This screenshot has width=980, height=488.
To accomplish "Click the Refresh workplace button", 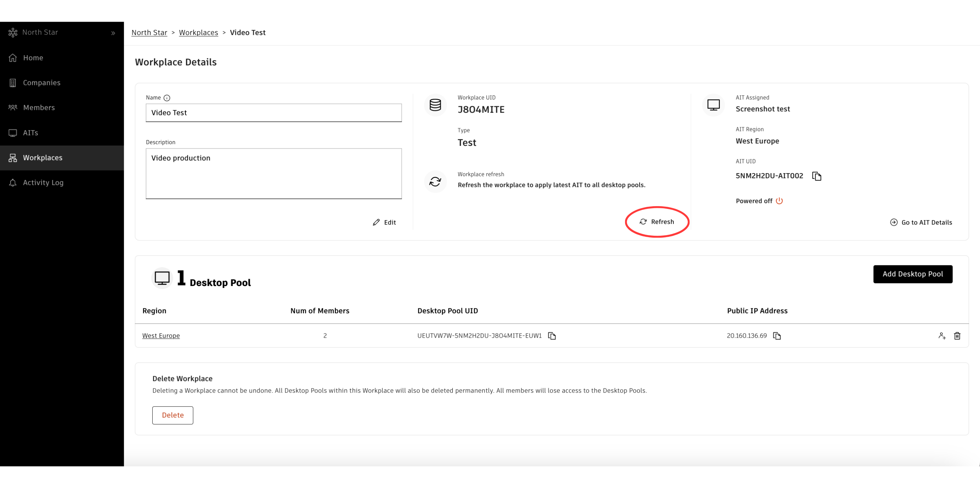I will pos(657,222).
